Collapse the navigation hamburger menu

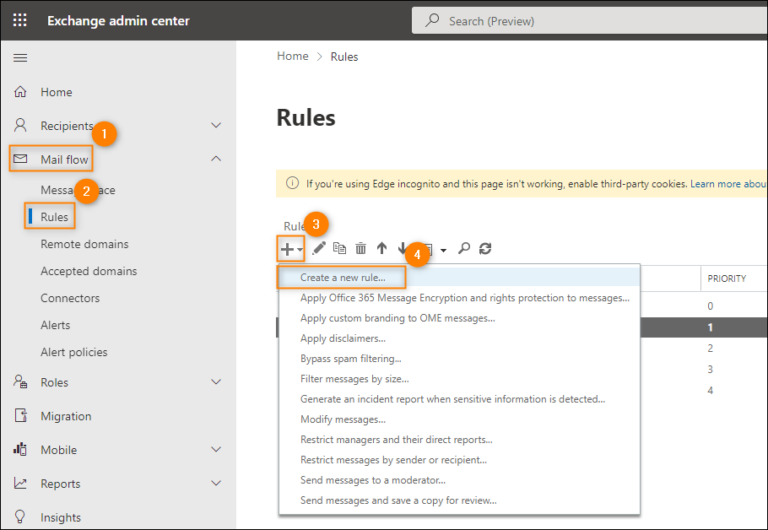tap(20, 58)
